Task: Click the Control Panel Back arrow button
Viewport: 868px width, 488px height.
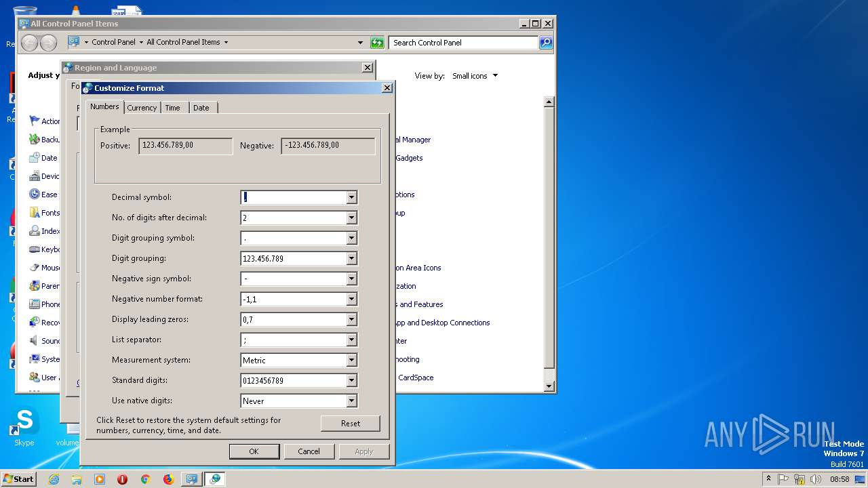Action: point(30,43)
